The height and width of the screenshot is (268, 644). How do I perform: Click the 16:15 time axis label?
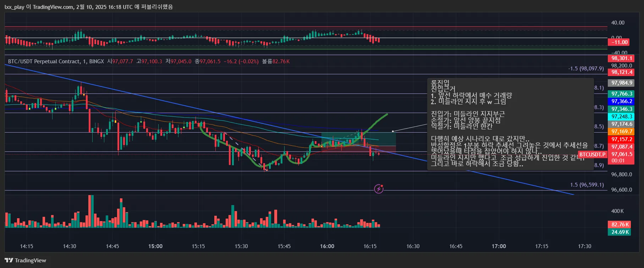pos(370,246)
